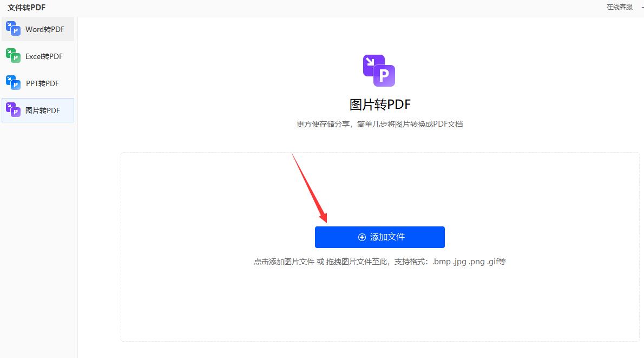Open the 在线客服 customer service link
Screen dimensions: 644x358
click(619, 6)
